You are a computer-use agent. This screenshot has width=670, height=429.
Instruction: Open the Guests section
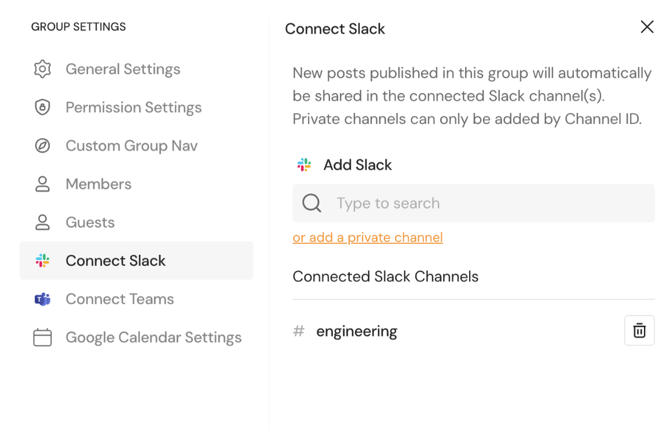coord(90,222)
